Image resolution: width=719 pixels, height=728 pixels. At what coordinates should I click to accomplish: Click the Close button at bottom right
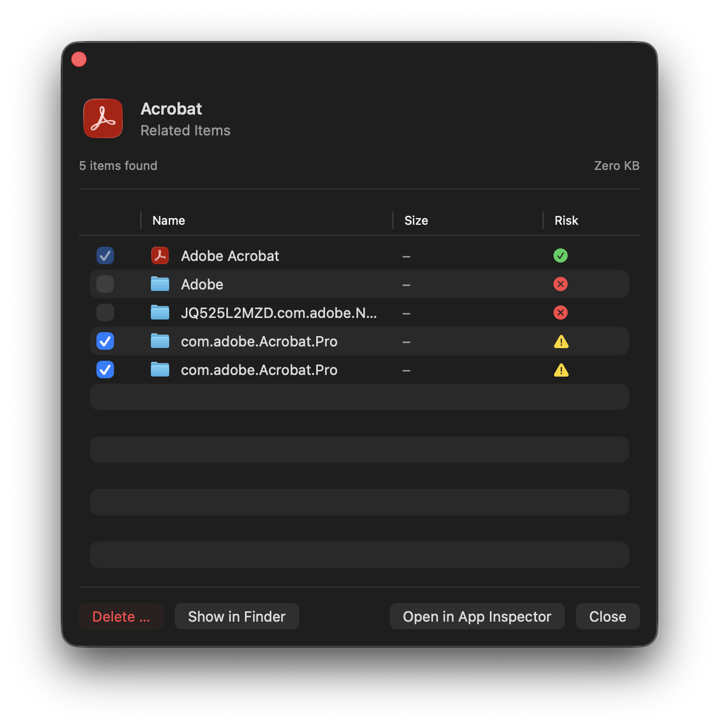point(607,616)
